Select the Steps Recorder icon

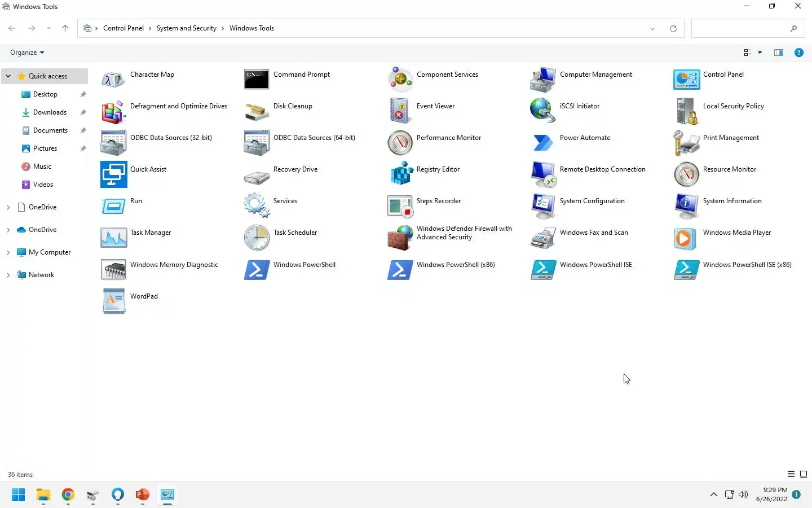click(x=400, y=206)
